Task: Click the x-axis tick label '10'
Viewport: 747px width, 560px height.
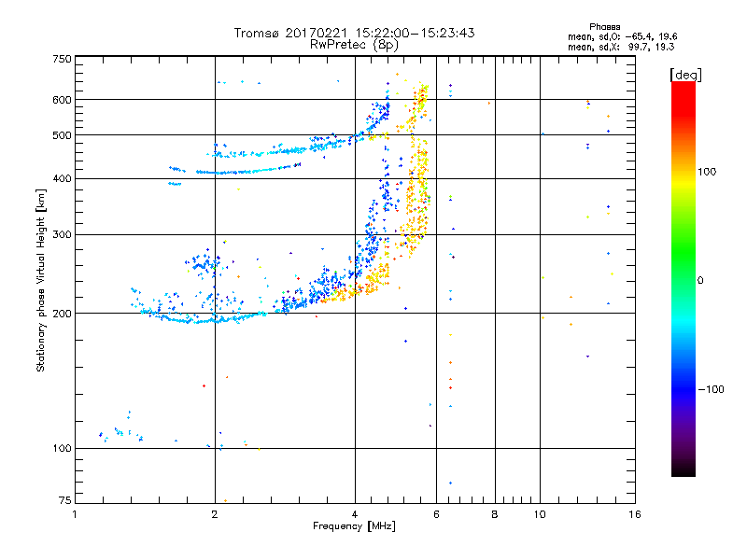Action: (x=540, y=514)
